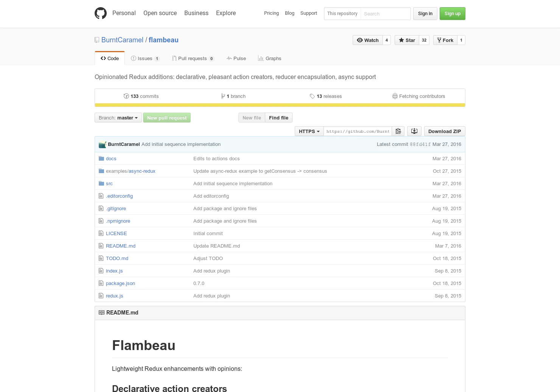Screen dimensions: 560x392
Task: Click the releases tag icon
Action: click(313, 96)
